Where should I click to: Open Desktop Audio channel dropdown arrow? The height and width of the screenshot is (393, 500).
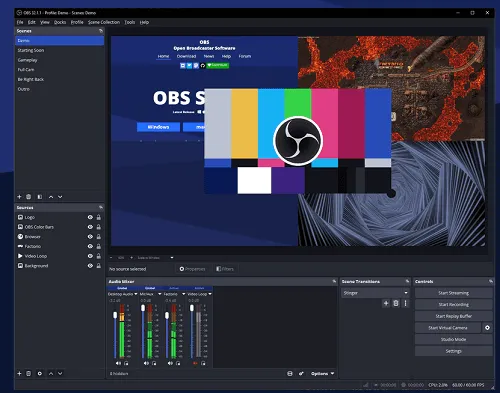136,294
